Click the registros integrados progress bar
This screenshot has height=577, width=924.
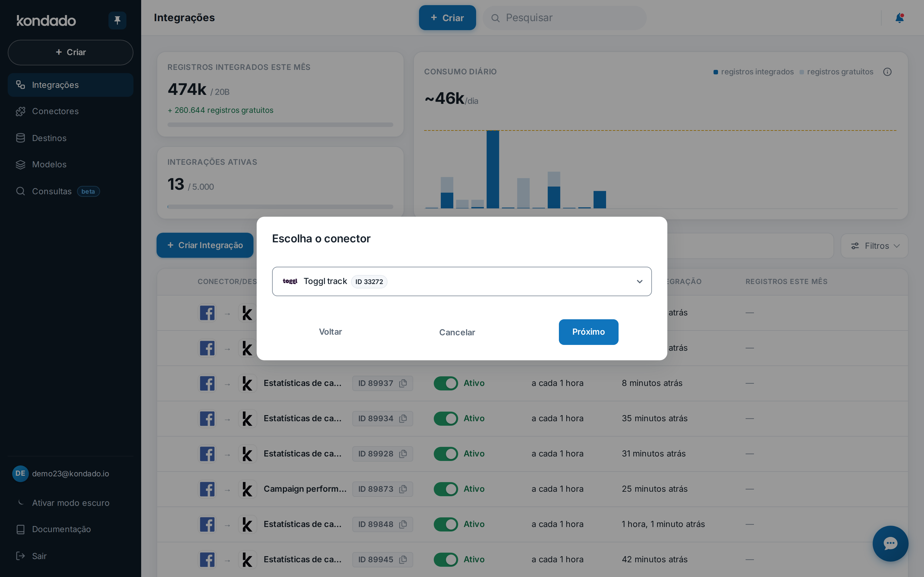tap(280, 125)
